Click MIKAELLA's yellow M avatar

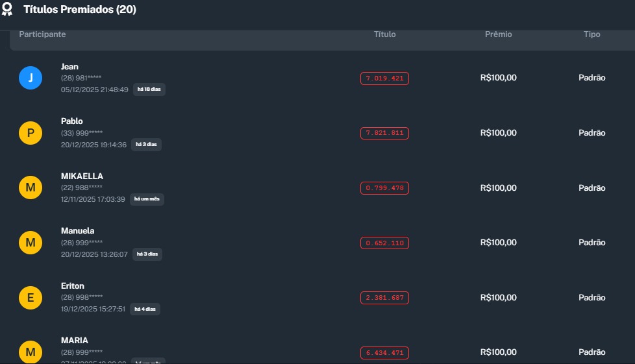(31, 188)
